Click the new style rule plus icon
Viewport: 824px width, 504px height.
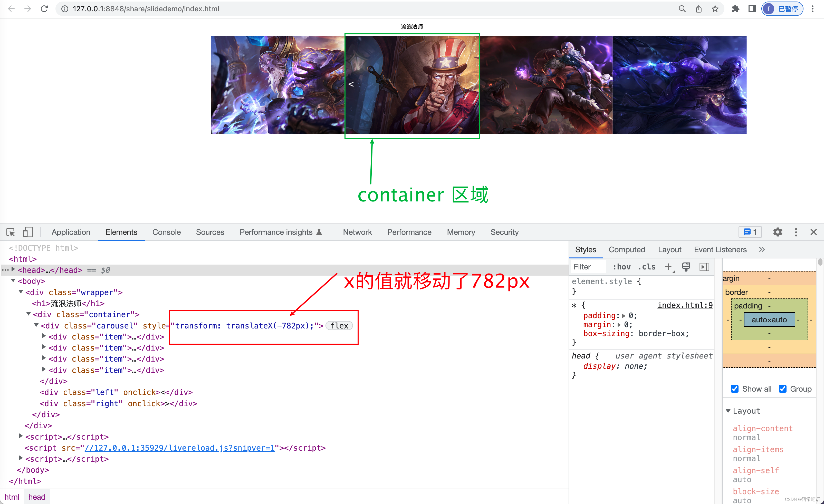tap(668, 266)
